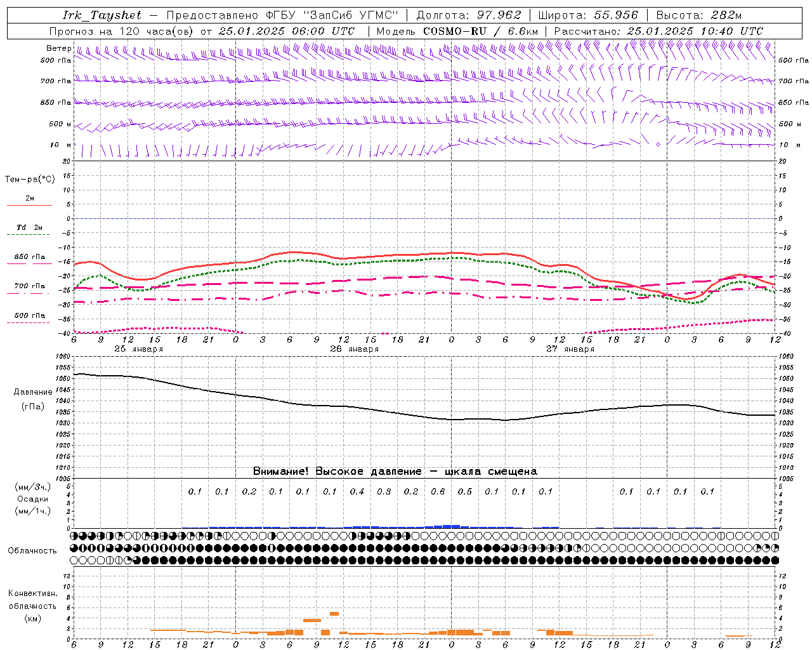Click the longitude value "Долгота: 97.962"
The width and height of the screenshot is (812, 650).
469,15
